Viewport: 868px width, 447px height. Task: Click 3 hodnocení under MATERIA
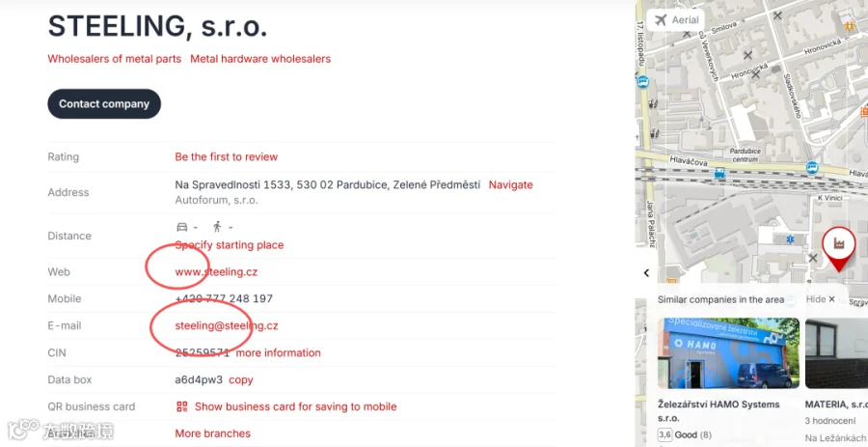[830, 421]
